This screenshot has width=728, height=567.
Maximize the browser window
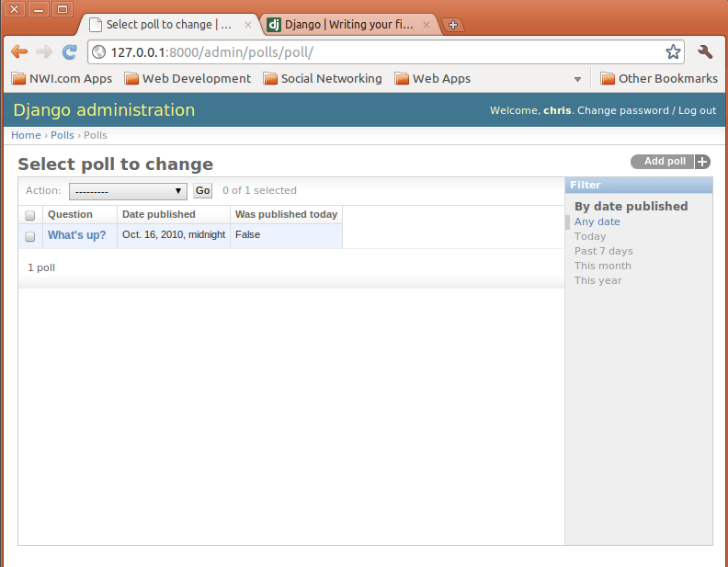(63, 9)
